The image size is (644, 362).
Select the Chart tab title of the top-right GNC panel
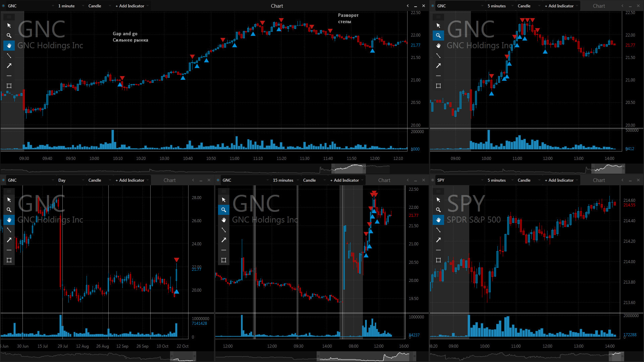coord(599,6)
